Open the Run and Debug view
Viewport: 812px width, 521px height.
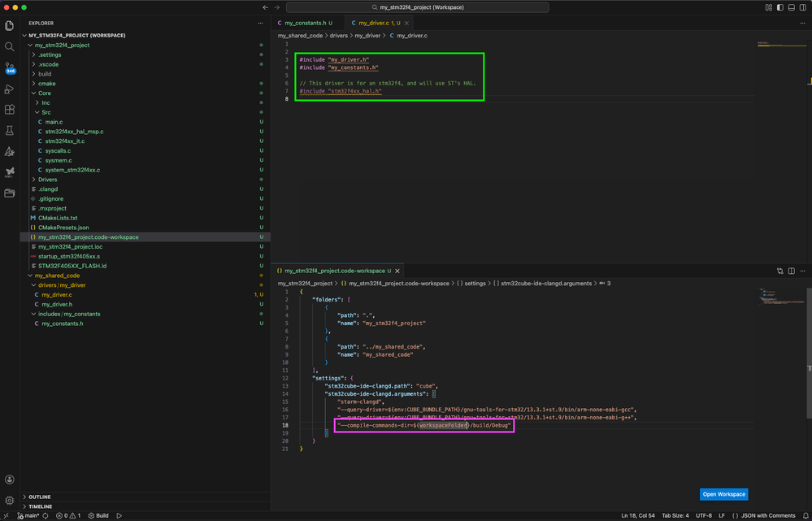point(10,89)
